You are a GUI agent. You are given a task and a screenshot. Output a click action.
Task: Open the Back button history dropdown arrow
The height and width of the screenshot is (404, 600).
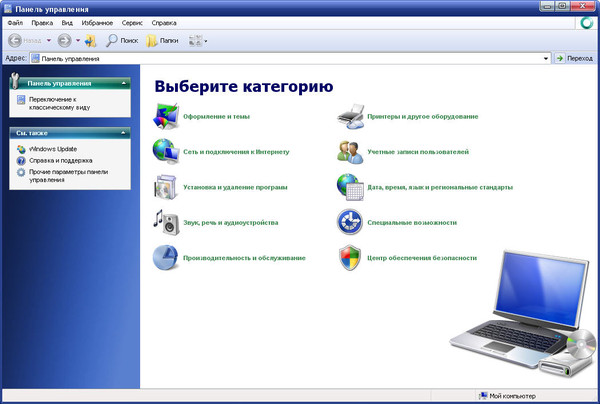coord(49,40)
